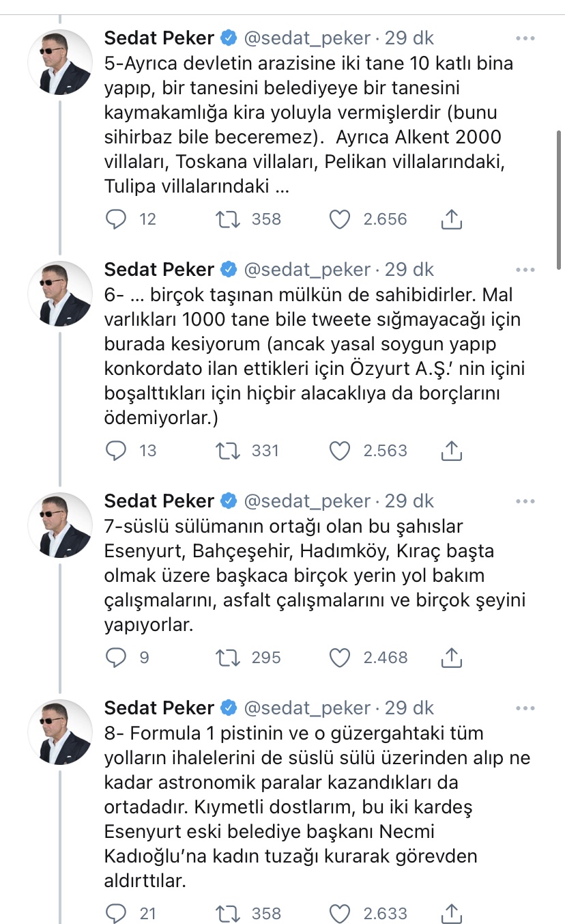Viewport: 565px width, 924px height.
Task: Reply to tweet 8 showing 21 replies
Action: point(117,913)
